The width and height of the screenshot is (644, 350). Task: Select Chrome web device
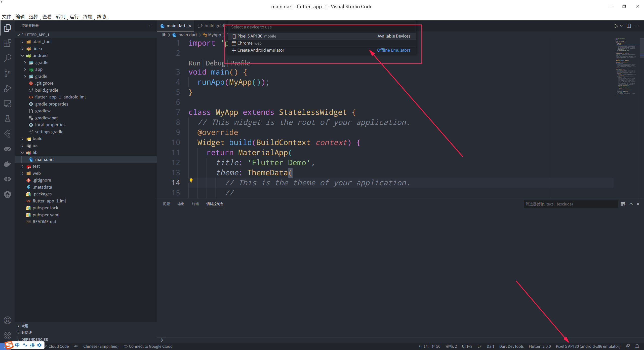(x=322, y=43)
